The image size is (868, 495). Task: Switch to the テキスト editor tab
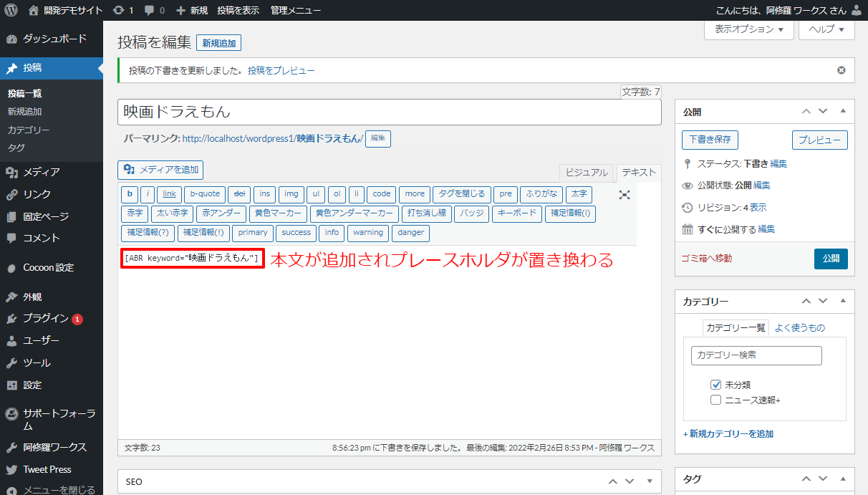tap(639, 173)
